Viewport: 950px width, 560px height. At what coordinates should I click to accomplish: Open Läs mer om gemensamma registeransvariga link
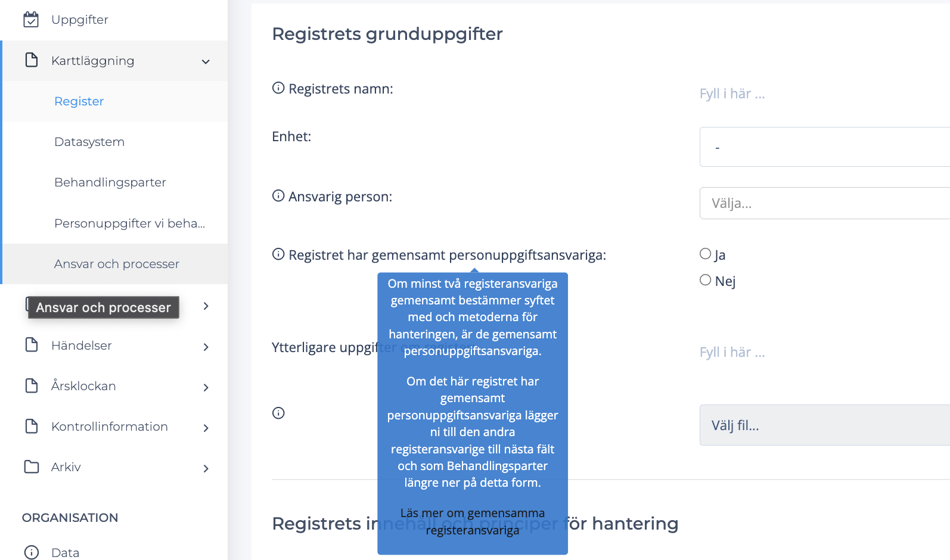pyautogui.click(x=473, y=521)
